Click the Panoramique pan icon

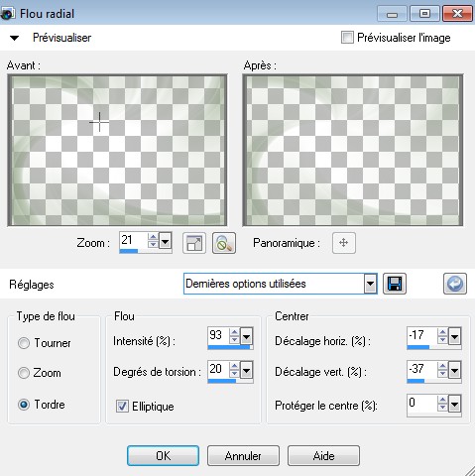[344, 243]
